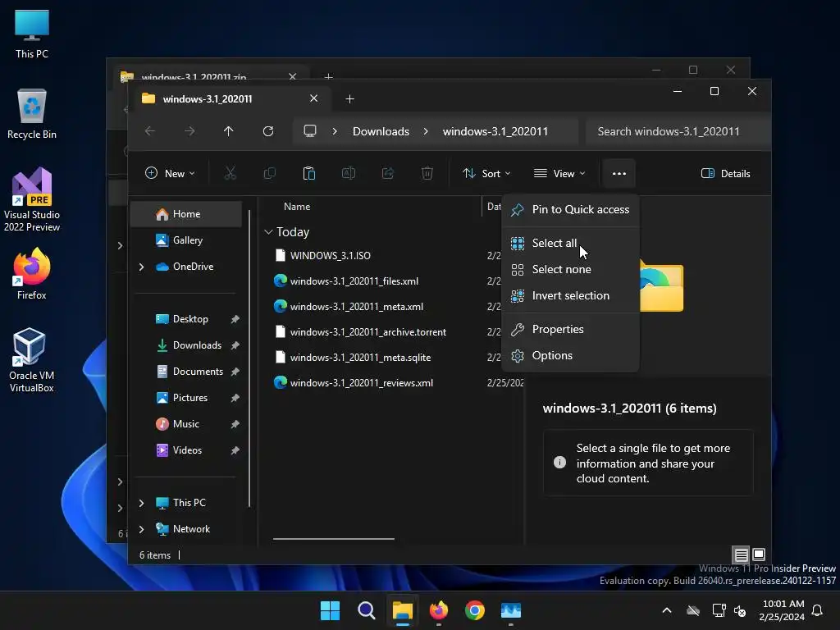Screen dimensions: 840x630
Task: Click the Rename icon in toolbar
Action: pos(348,173)
